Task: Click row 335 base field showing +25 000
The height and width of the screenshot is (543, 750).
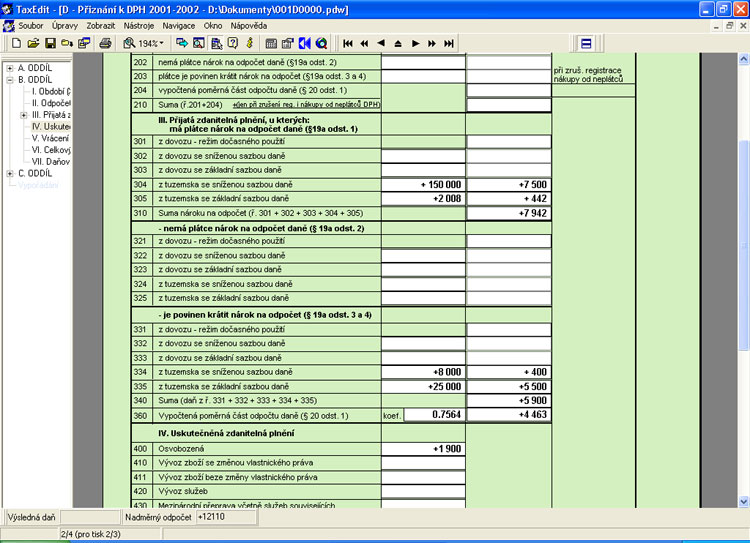Action: tap(423, 387)
